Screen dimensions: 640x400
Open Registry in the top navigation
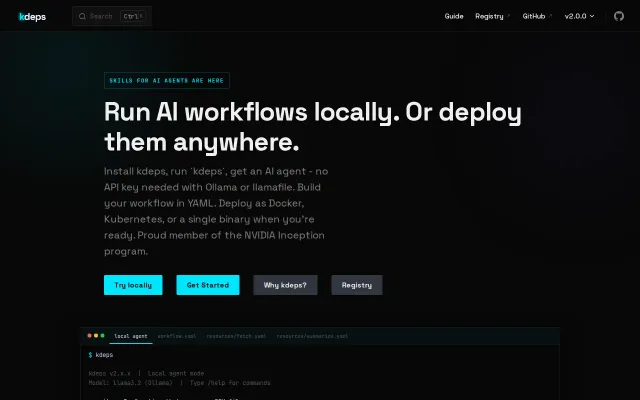click(492, 16)
